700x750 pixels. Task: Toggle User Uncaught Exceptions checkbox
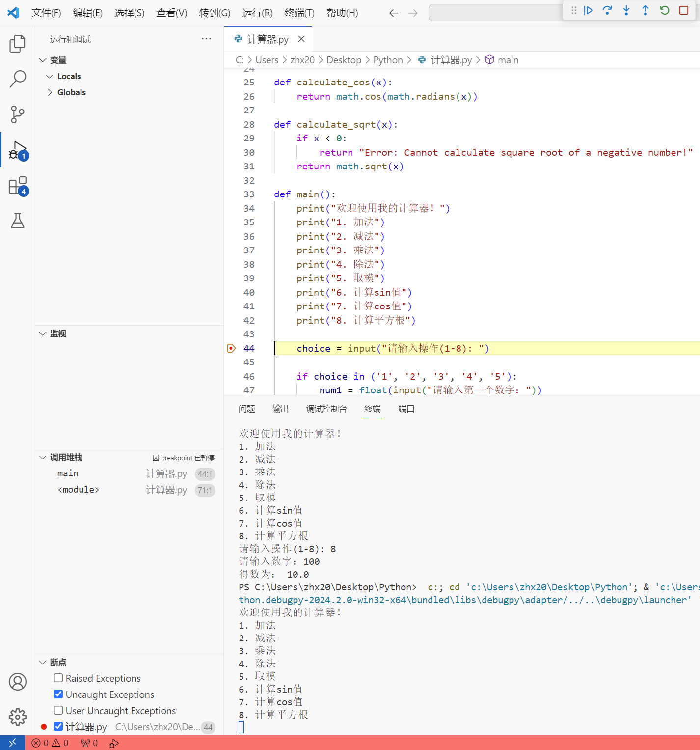click(58, 711)
